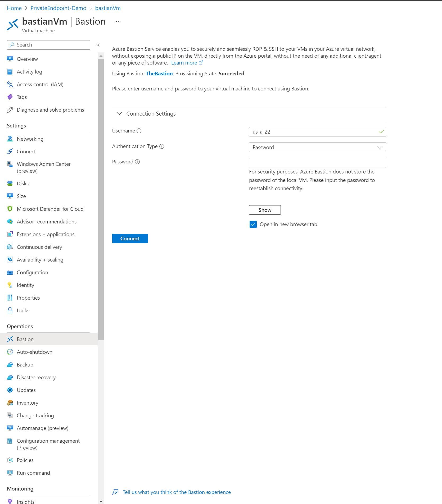
Task: Open Bastion experience feedback link
Action: (x=177, y=492)
